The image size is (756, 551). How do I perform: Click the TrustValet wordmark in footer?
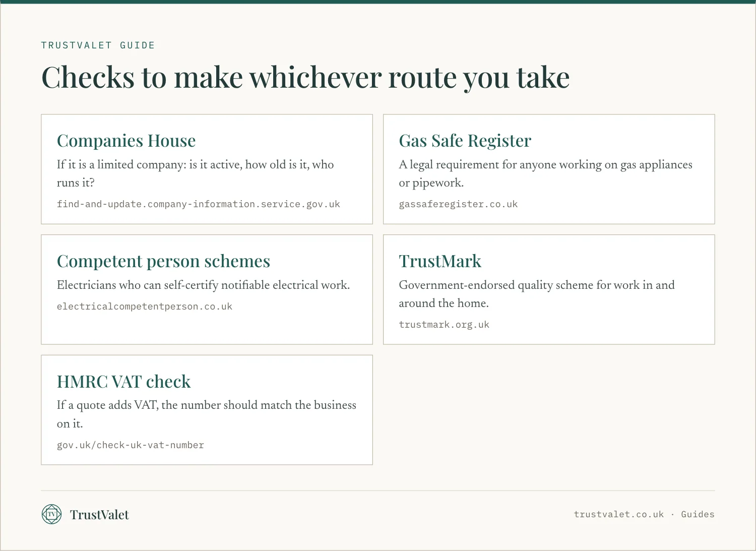99,515
